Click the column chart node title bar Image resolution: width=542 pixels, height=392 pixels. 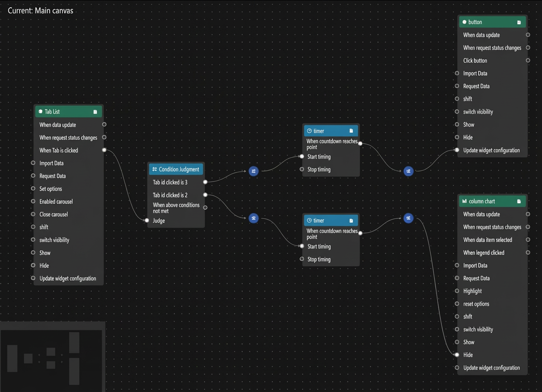click(493, 201)
